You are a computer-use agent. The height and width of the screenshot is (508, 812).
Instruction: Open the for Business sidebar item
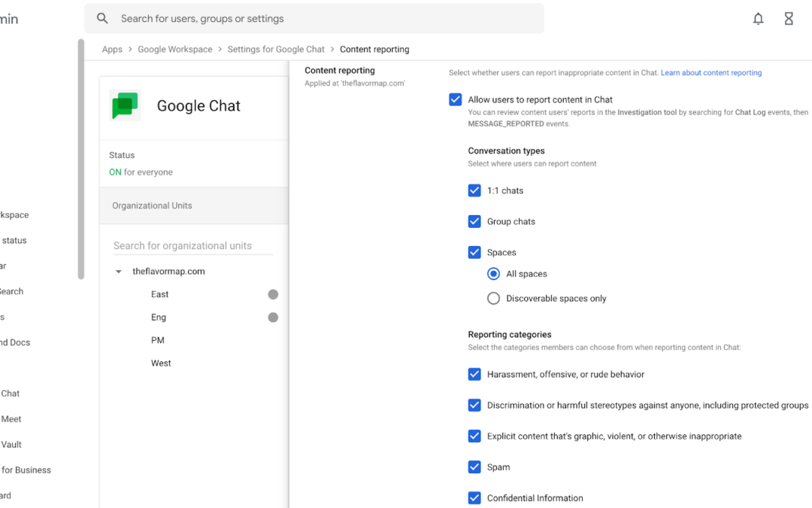(x=26, y=470)
